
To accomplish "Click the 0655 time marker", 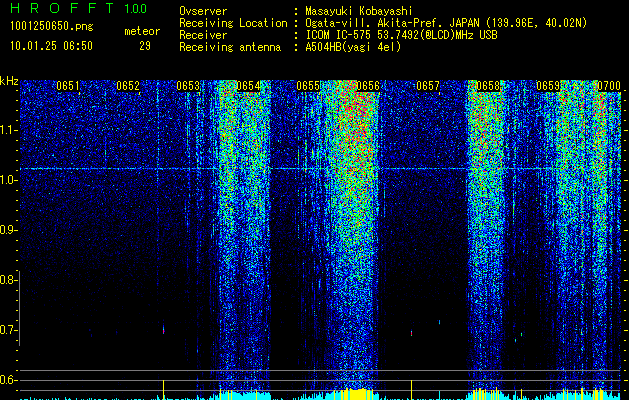I will click(x=308, y=86).
